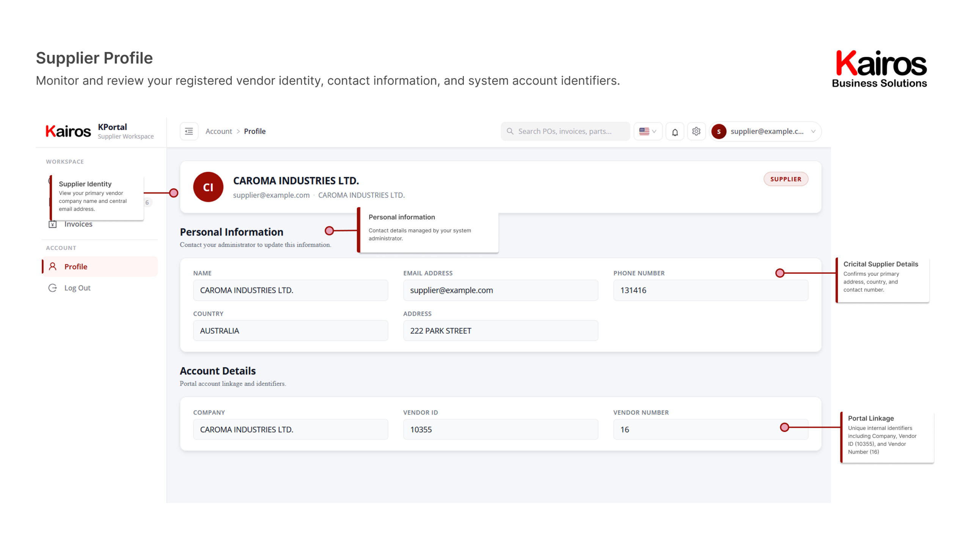Click the SUPPLIER badge
Image resolution: width=971 pixels, height=560 pixels.
pos(786,179)
